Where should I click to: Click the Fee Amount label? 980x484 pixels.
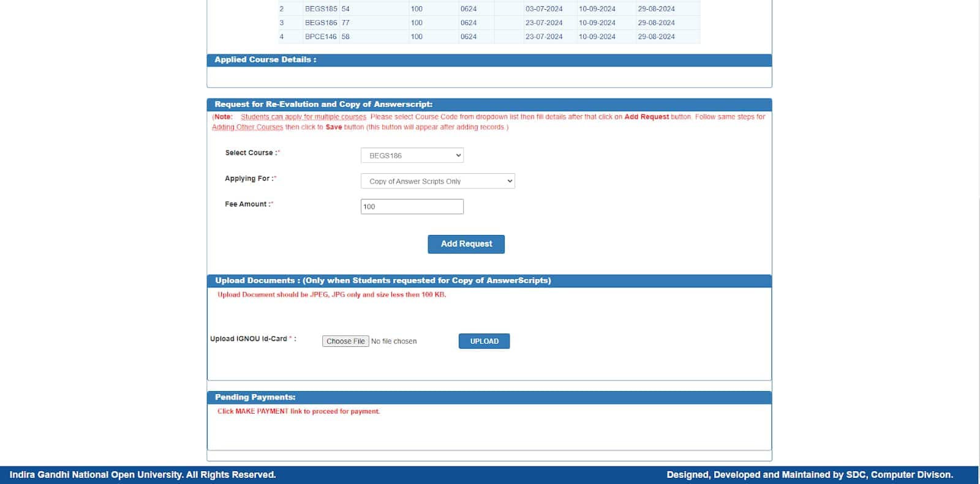[249, 204]
